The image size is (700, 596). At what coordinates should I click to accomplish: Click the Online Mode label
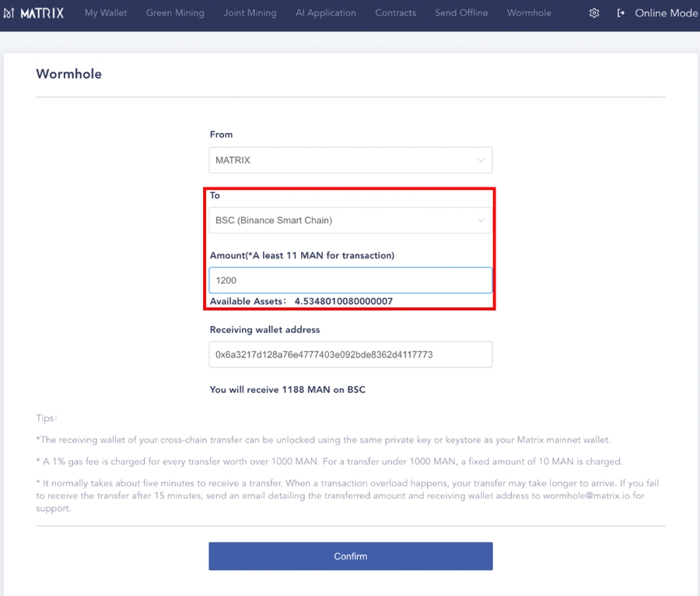pyautogui.click(x=666, y=13)
